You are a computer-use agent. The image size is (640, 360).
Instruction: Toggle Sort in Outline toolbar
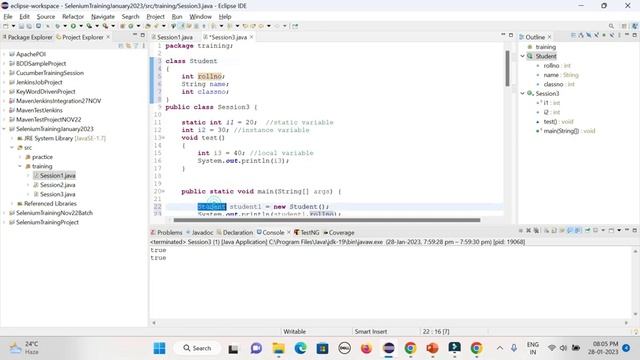coord(581,36)
